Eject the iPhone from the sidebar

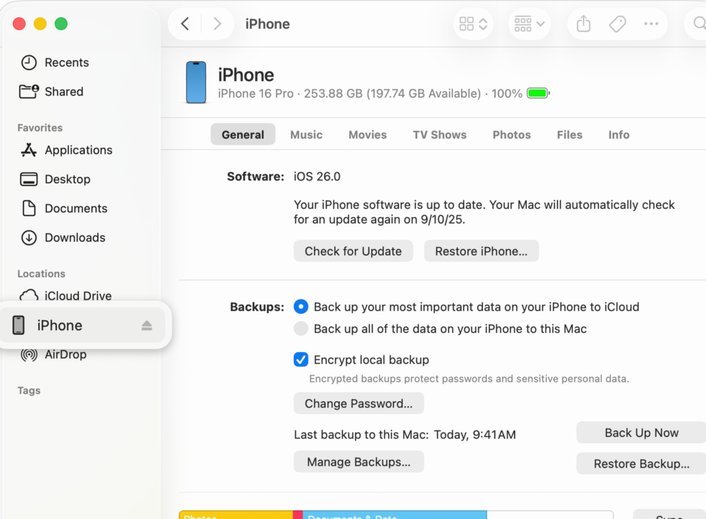click(x=147, y=325)
